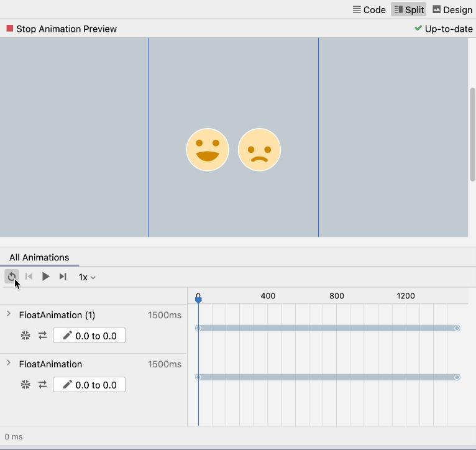Jump to animation end
Viewport: 476px width, 450px height.
click(63, 277)
